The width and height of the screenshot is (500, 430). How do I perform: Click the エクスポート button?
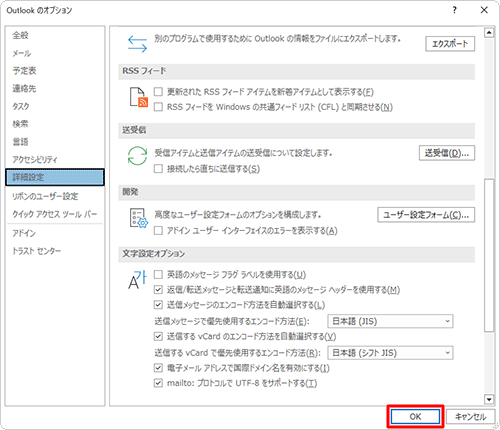[450, 44]
